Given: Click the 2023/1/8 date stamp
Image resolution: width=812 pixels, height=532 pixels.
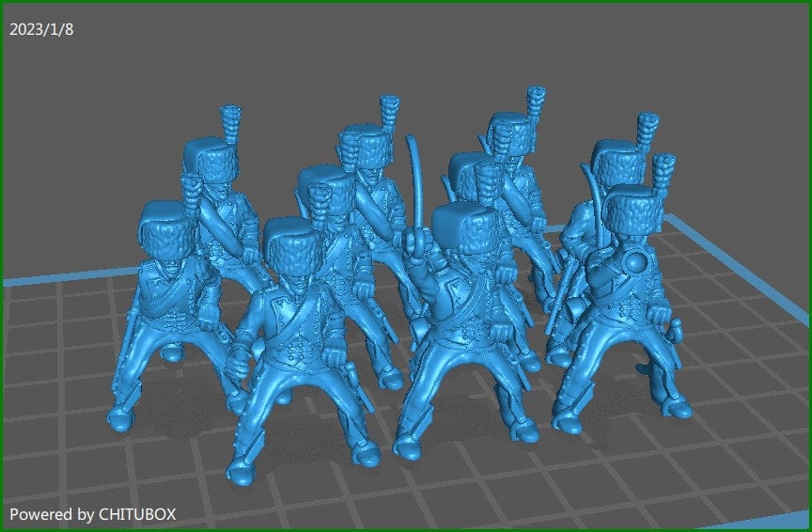Looking at the screenshot, I should pos(41,29).
